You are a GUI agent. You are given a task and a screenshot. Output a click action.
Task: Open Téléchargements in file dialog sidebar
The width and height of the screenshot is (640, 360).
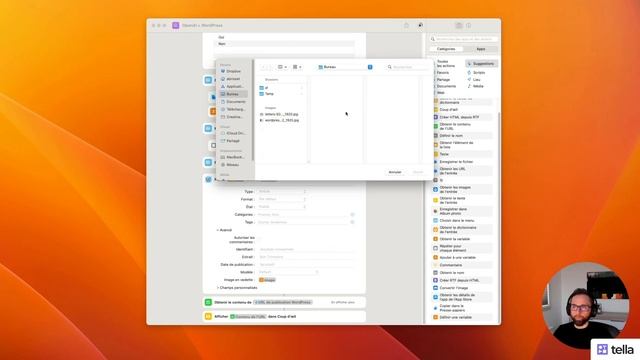coord(233,109)
